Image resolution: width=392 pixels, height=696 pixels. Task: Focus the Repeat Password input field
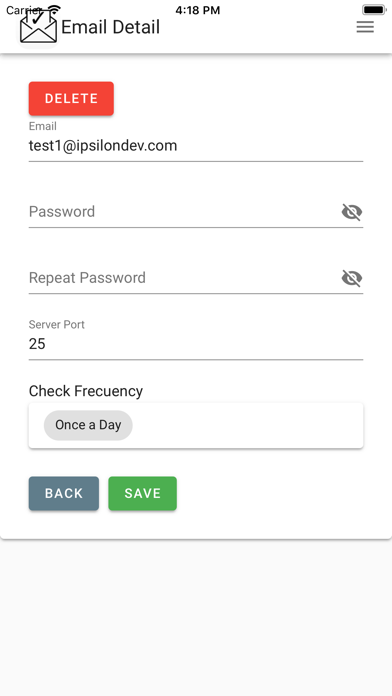pos(184,278)
